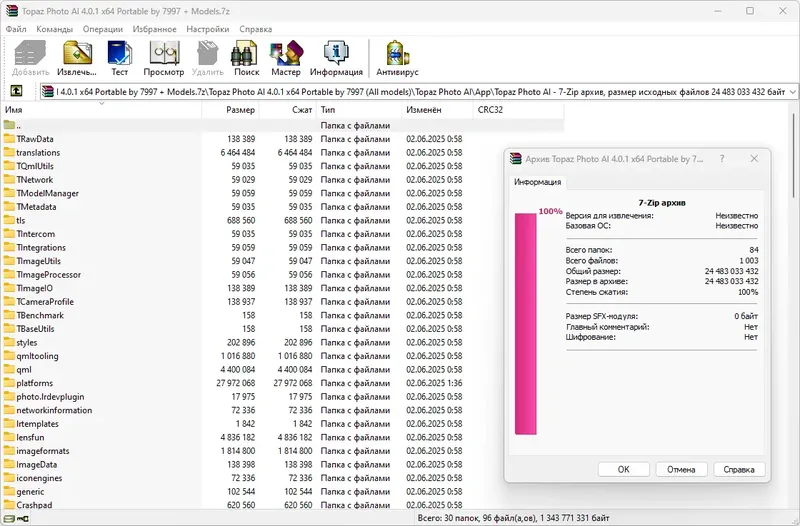The height and width of the screenshot is (526, 800).
Task: Select the translations folder icon
Action: coord(9,152)
